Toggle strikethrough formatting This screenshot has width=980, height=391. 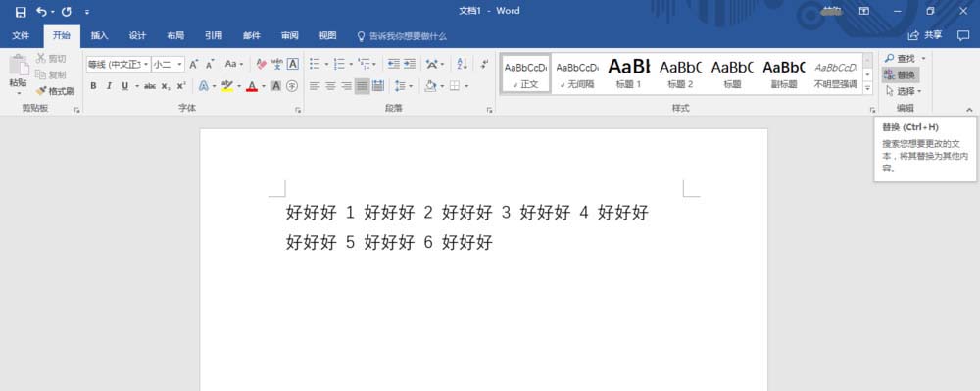pos(150,86)
